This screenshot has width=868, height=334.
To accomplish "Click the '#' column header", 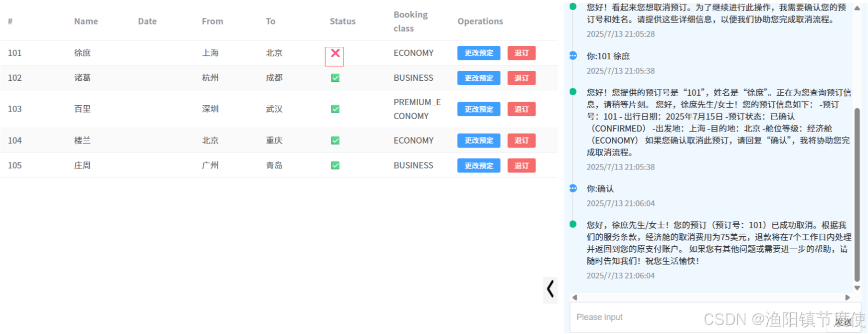I will 10,21.
